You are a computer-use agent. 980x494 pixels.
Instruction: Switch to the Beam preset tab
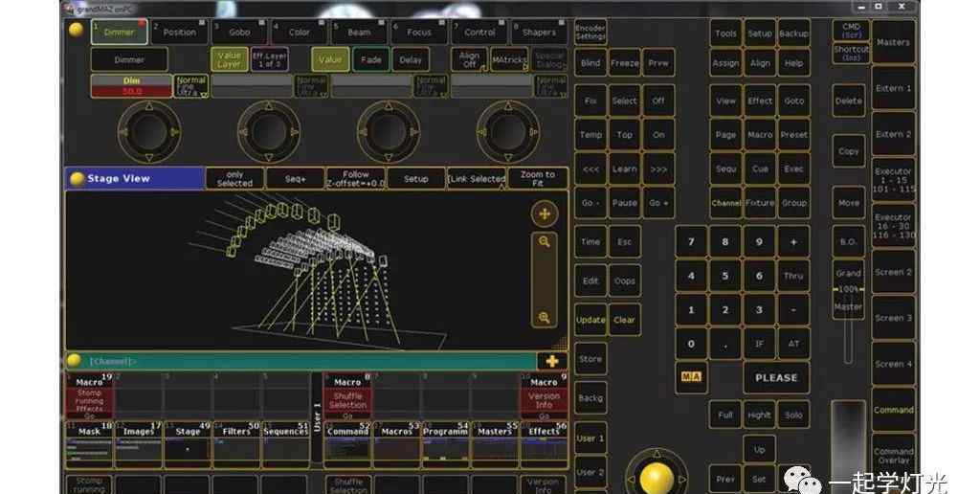(360, 32)
